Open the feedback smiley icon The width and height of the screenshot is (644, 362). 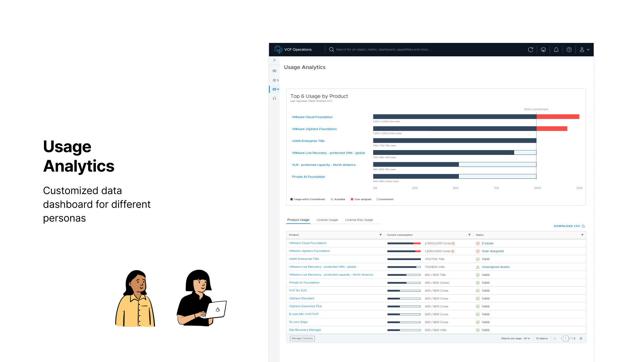543,50
